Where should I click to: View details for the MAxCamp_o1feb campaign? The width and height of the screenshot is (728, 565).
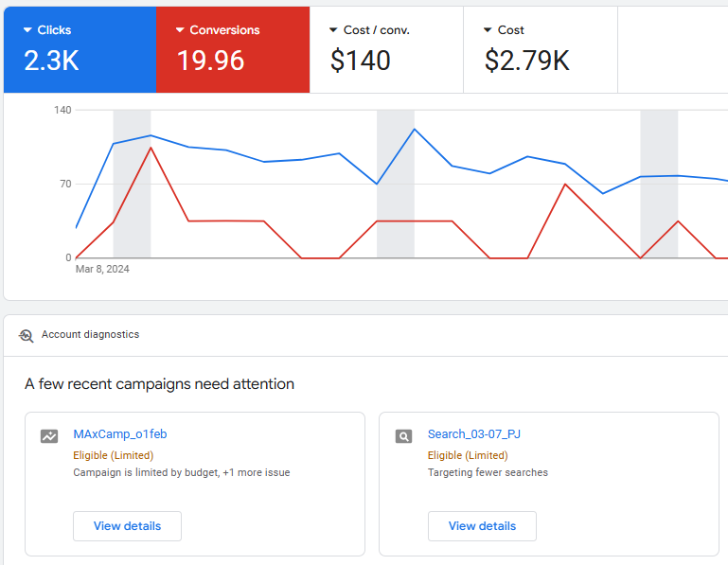127,526
